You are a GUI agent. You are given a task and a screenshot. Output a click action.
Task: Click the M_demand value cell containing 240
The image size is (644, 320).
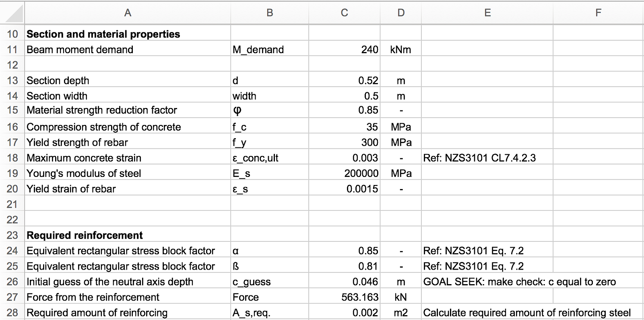(344, 50)
